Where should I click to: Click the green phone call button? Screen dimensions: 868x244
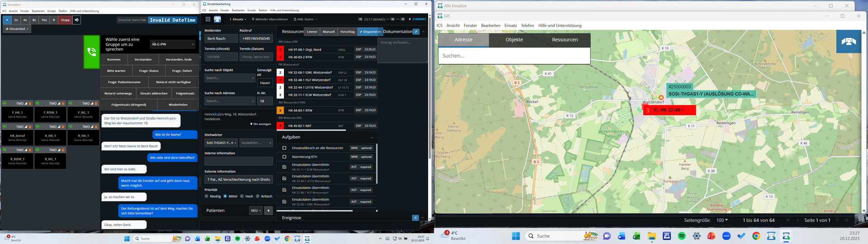[91, 52]
